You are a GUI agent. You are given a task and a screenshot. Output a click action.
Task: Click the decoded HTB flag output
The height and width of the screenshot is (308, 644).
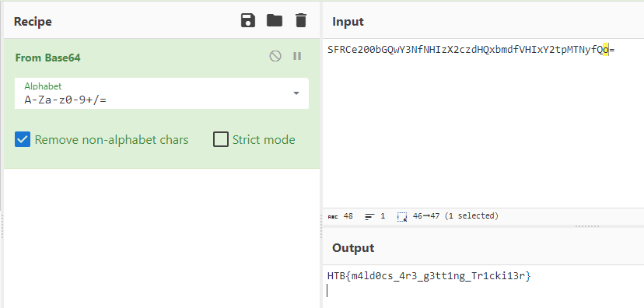coord(429,276)
